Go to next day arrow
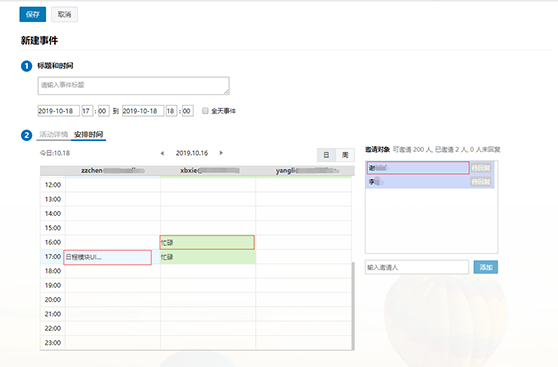This screenshot has height=367, width=558. click(221, 153)
